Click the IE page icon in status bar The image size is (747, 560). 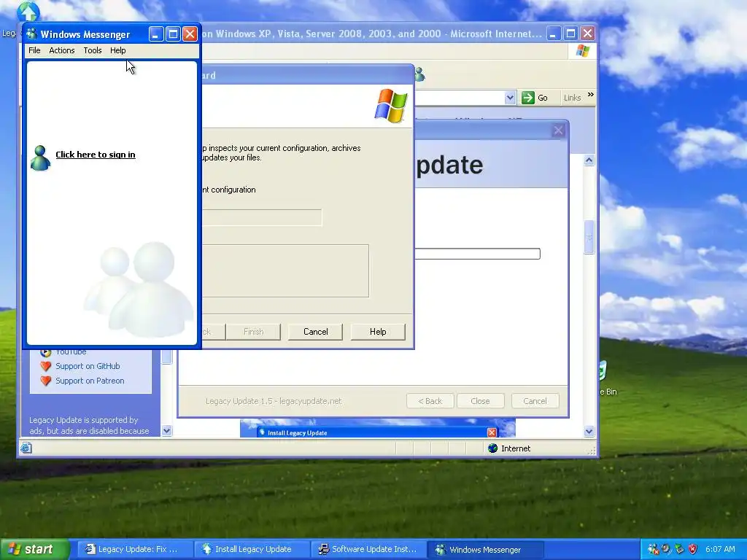tap(27, 448)
